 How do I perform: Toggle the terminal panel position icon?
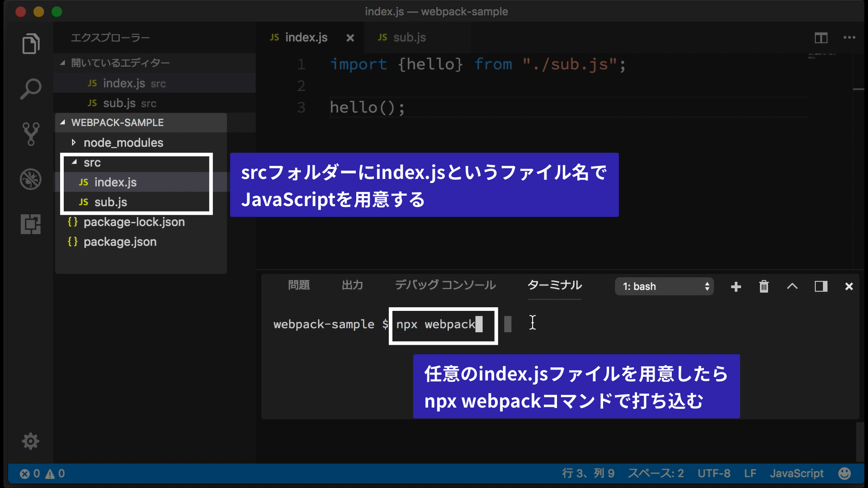821,286
